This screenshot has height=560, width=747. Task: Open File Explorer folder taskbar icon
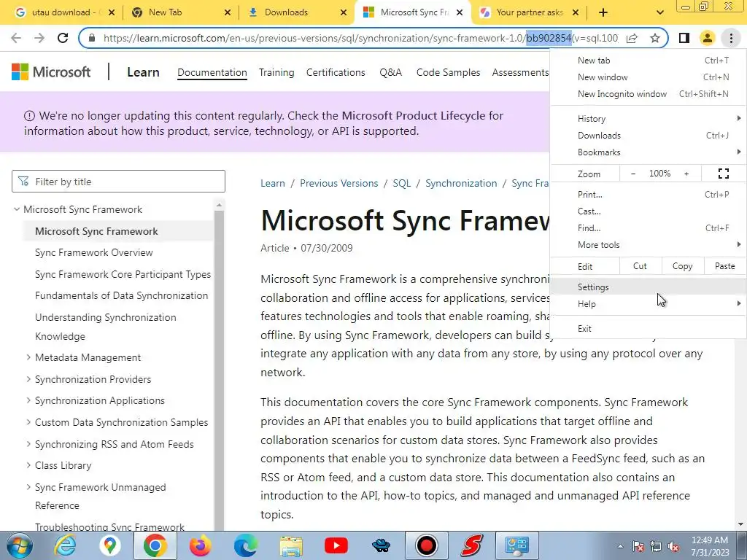[x=291, y=545]
